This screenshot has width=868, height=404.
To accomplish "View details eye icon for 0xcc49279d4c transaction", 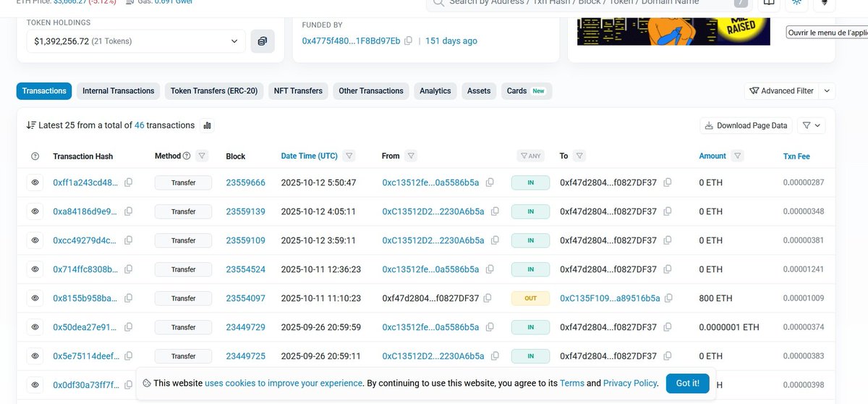I will (35, 240).
